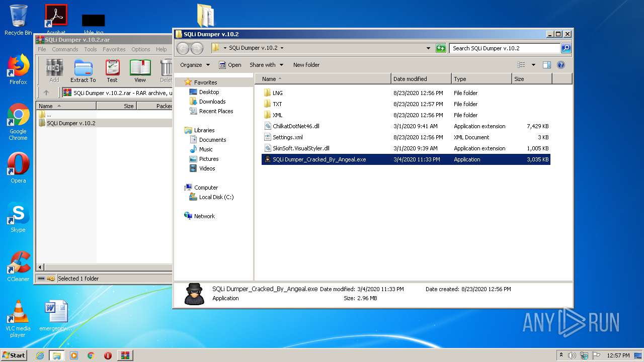Screen dimensions: 644x362
Task: Open WinRAR Options menu
Action: (141, 49)
